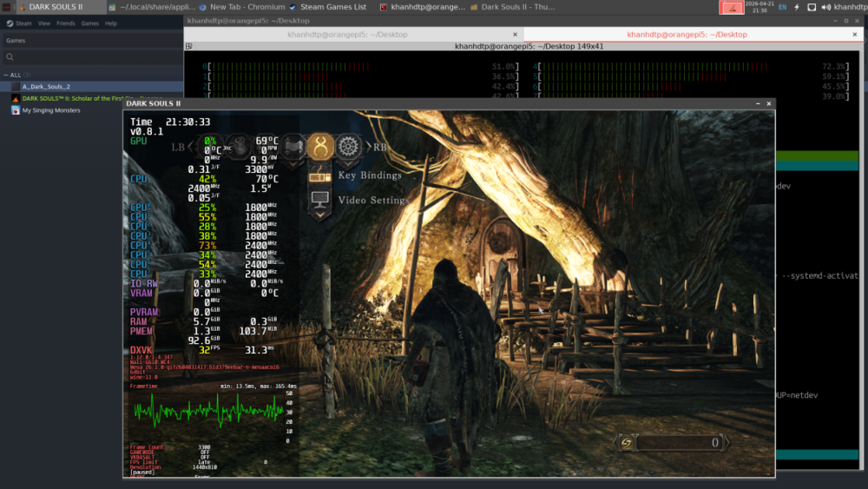Open Video Settings monitor icon

click(319, 201)
